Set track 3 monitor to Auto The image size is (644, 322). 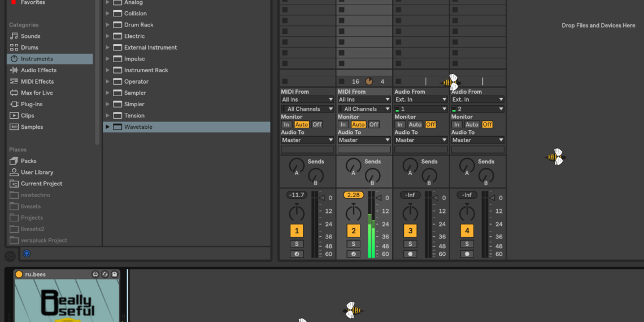415,124
